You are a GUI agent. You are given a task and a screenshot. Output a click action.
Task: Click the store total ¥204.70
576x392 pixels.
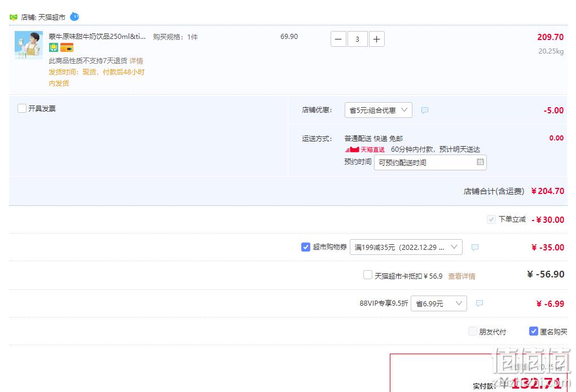pyautogui.click(x=548, y=191)
